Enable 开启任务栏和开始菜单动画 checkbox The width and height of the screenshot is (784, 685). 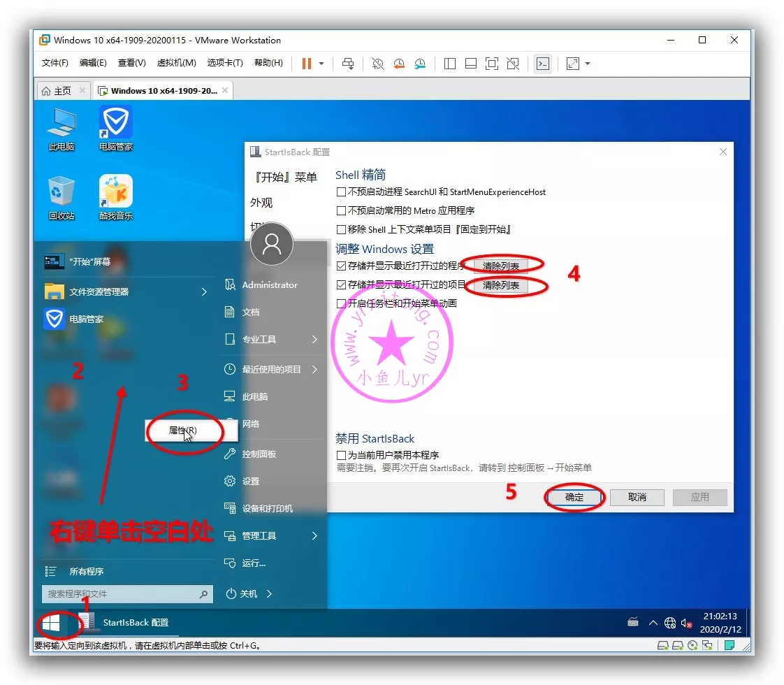(341, 303)
